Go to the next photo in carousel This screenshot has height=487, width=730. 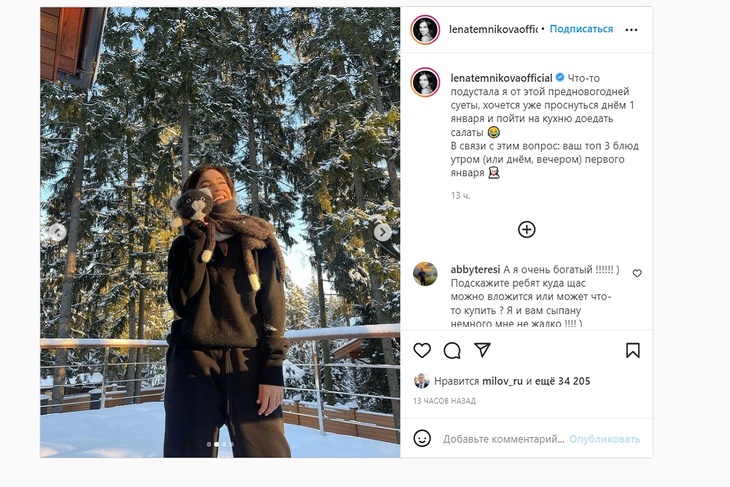tap(382, 232)
